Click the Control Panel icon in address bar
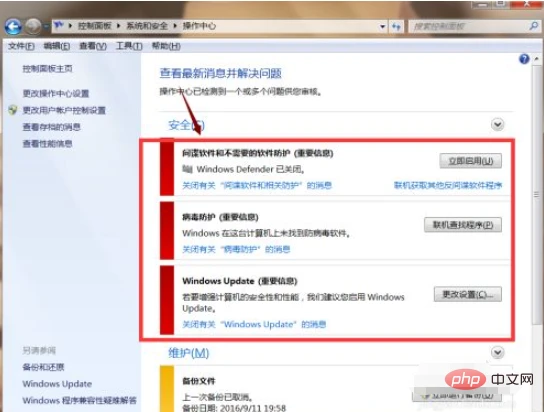This screenshot has width=544, height=412. coord(59,25)
